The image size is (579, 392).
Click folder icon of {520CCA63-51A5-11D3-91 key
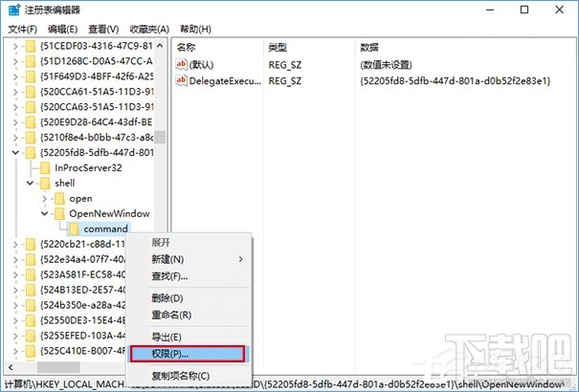31,107
